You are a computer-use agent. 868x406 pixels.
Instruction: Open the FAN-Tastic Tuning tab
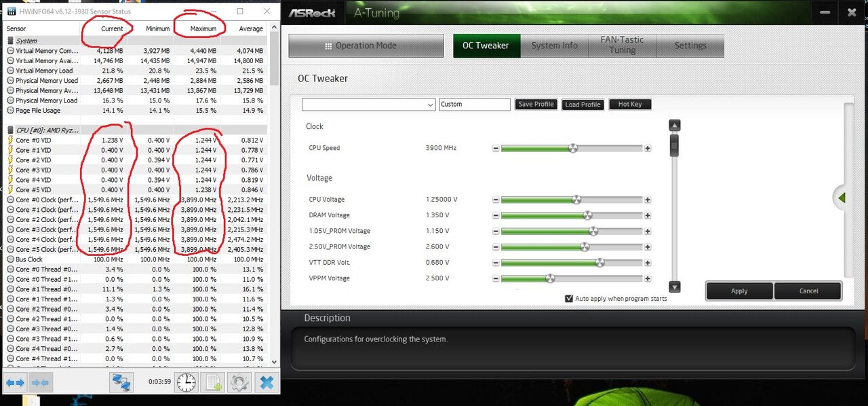(x=623, y=45)
